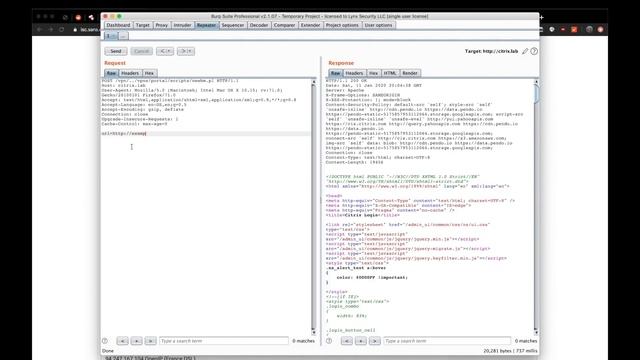This screenshot has width=640, height=360.
Task: Click the plus button in request search
Action: (136, 341)
